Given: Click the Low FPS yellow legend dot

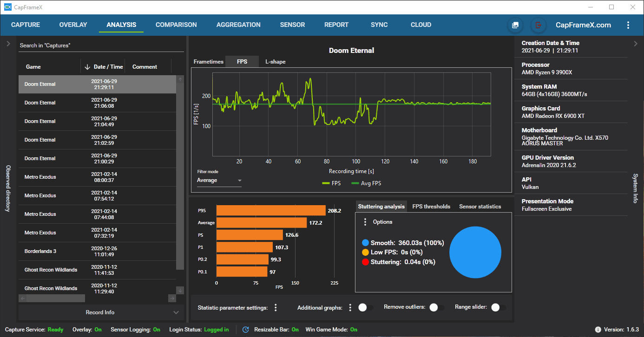Looking at the screenshot, I should (x=365, y=253).
